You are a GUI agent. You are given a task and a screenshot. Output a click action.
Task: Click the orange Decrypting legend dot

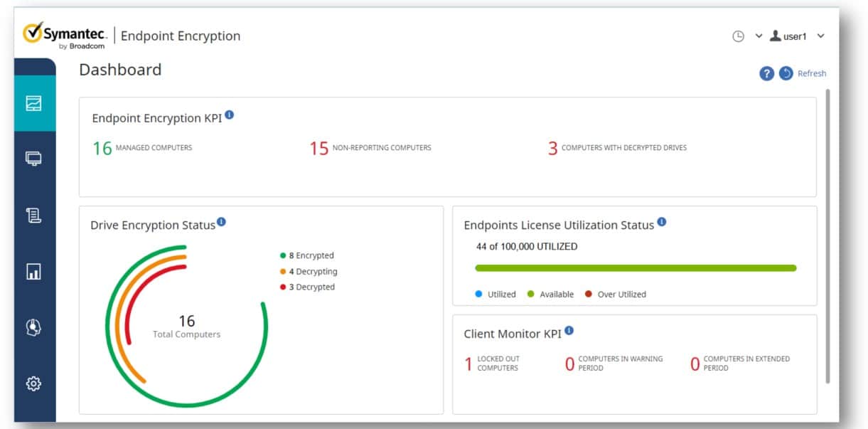(x=283, y=272)
